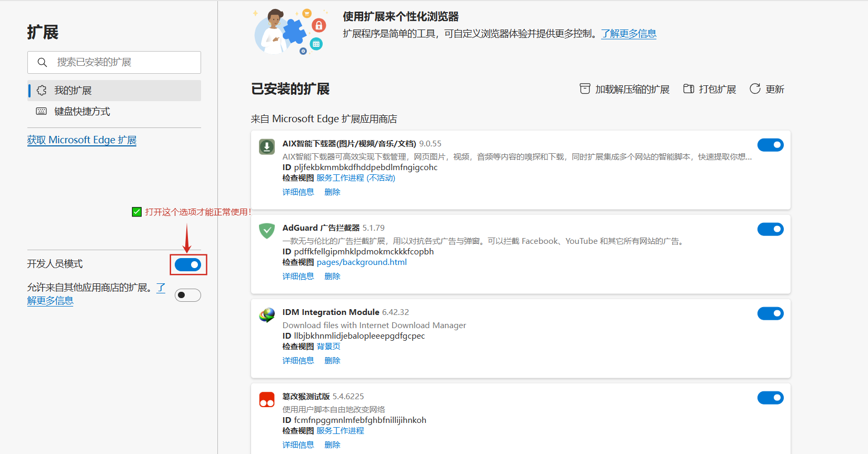The image size is (868, 454).
Task: Disable the IDM Integration Module toggle
Action: click(x=770, y=313)
